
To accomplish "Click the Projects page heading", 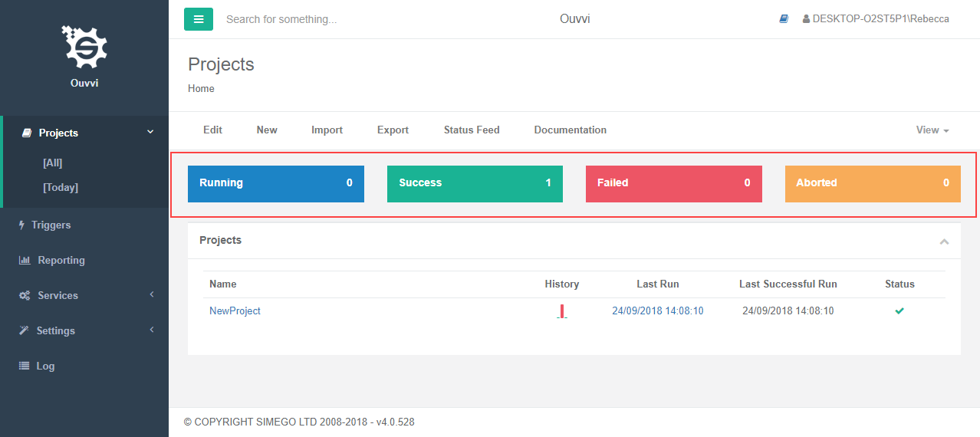I will point(221,64).
